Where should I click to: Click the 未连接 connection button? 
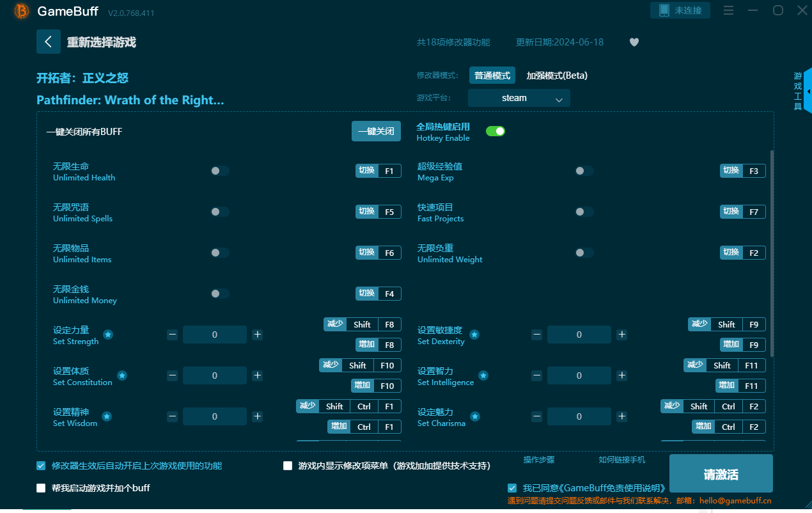(x=680, y=10)
